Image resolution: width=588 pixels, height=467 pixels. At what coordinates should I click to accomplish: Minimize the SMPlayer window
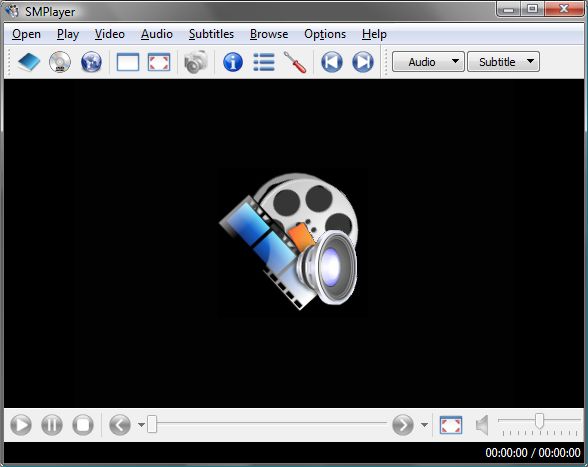tap(508, 9)
